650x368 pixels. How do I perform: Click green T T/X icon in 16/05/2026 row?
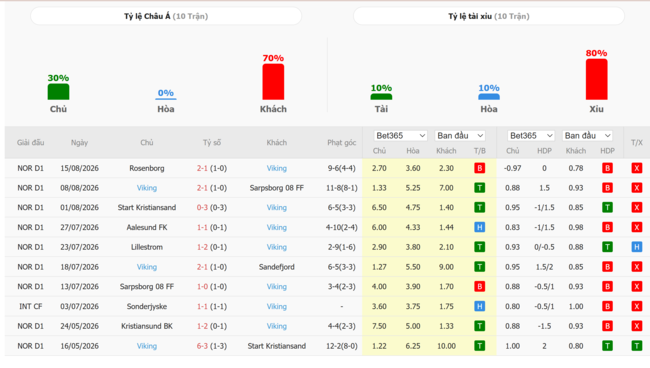pos(637,346)
